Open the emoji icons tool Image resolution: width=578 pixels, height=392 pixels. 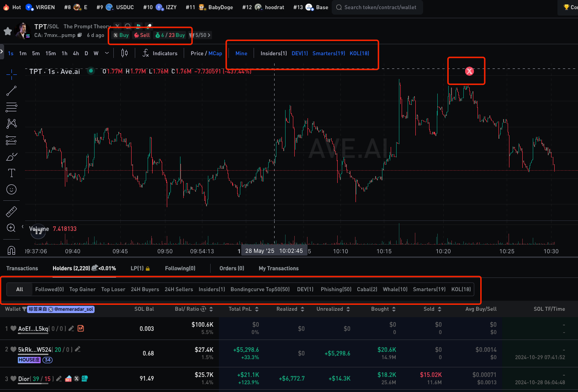pyautogui.click(x=11, y=189)
